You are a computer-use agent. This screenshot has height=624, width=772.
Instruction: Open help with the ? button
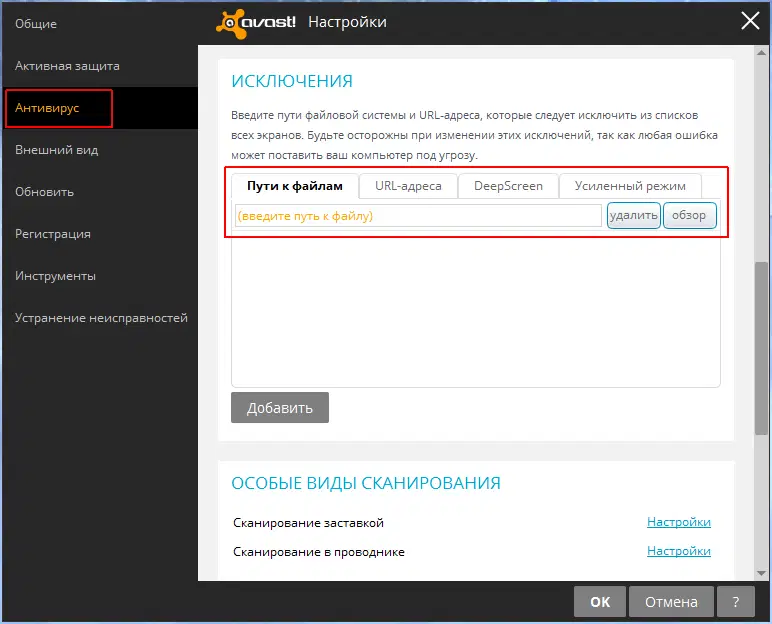(x=736, y=601)
